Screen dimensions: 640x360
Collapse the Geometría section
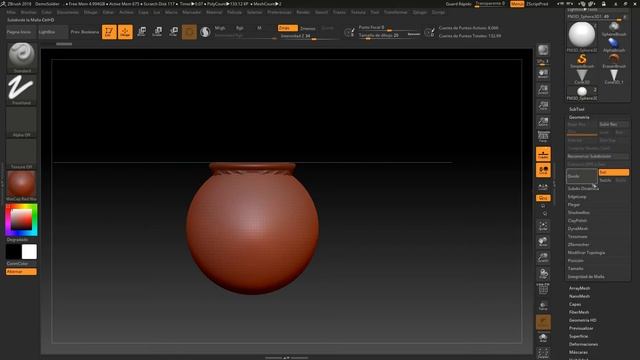pos(579,117)
